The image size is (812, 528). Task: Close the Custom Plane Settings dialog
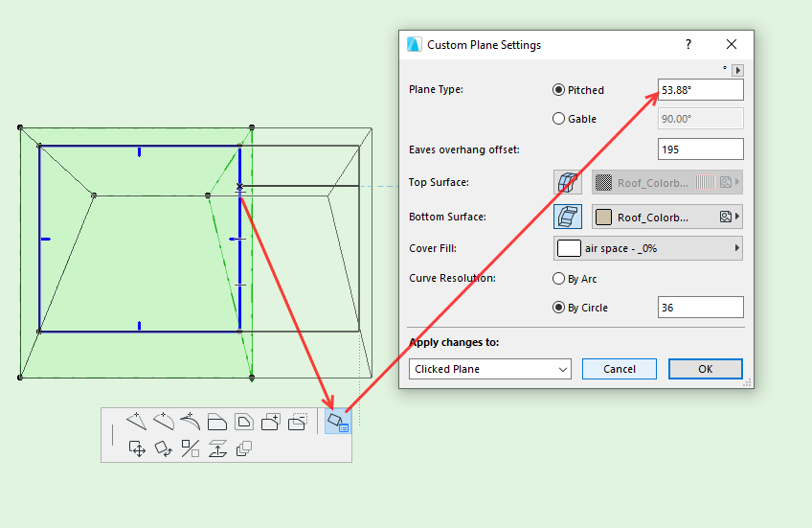click(732, 45)
